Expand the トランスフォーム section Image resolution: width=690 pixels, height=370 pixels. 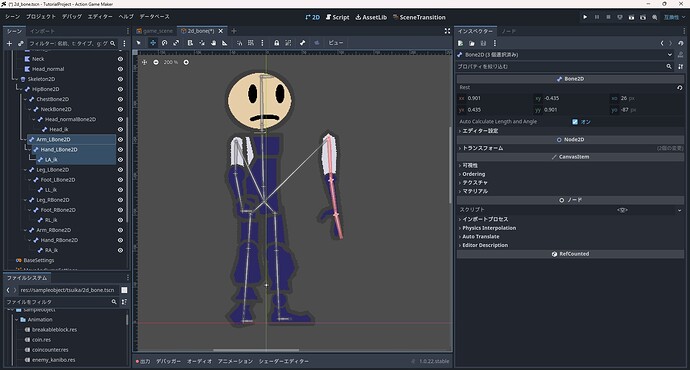click(482, 148)
